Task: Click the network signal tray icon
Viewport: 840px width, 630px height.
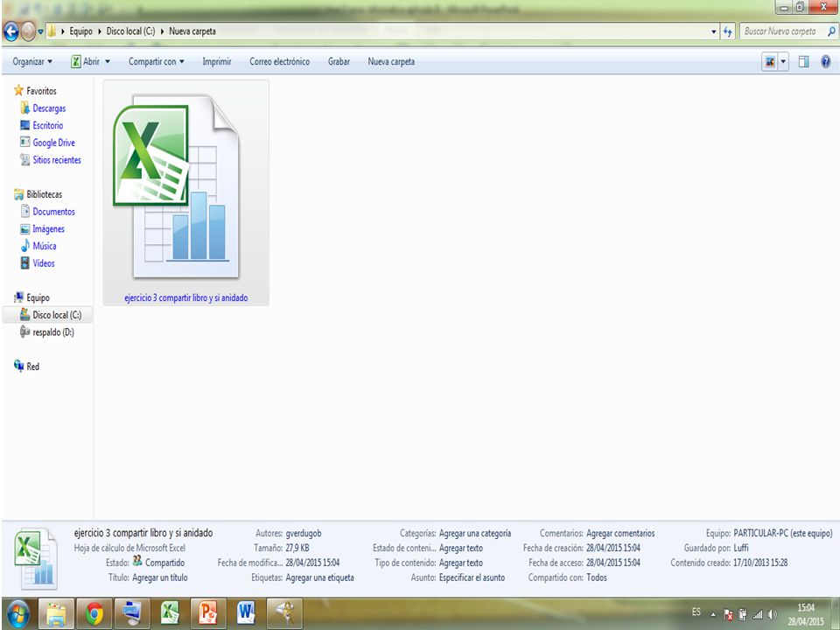Action: pos(758,614)
